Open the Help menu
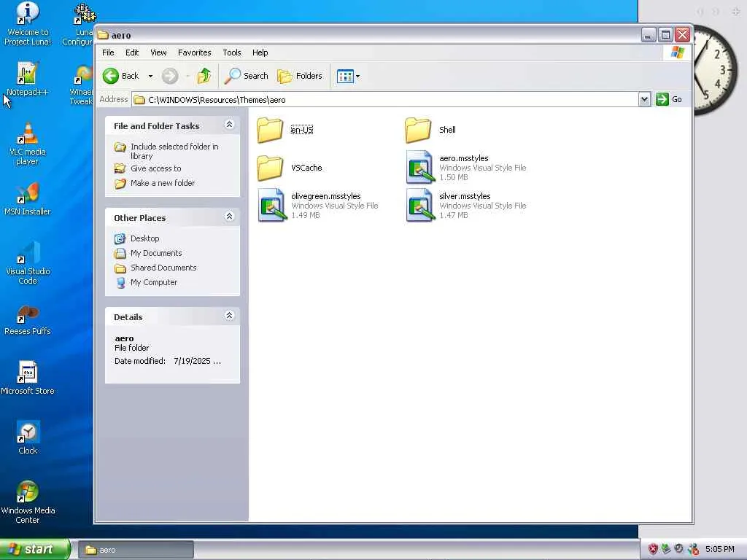 pos(260,52)
